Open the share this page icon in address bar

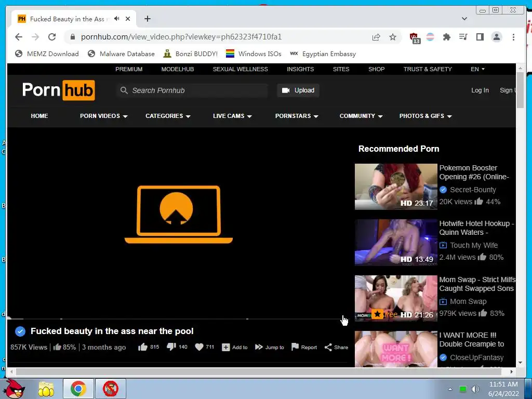click(x=376, y=37)
